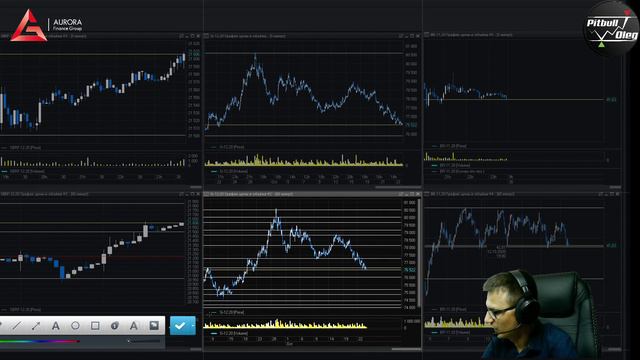Confirm annotation with the blue checkmark button

[180, 325]
